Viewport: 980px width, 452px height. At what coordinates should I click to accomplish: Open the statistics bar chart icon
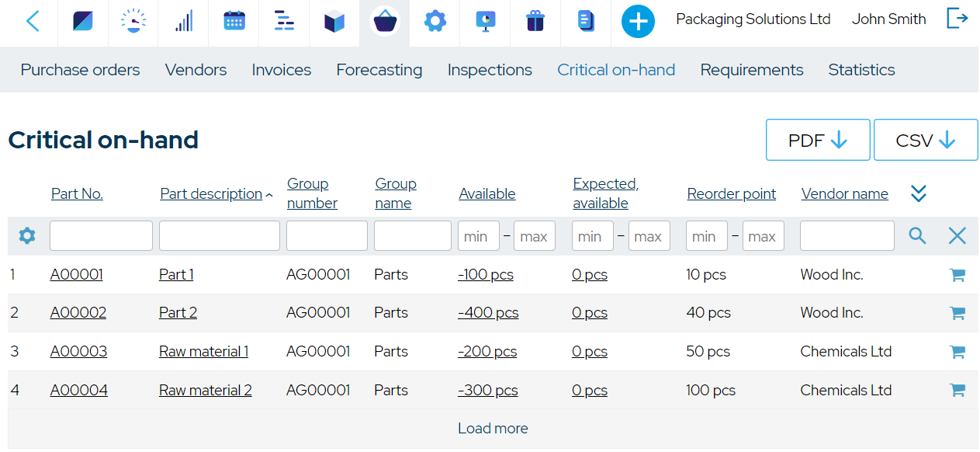click(183, 22)
